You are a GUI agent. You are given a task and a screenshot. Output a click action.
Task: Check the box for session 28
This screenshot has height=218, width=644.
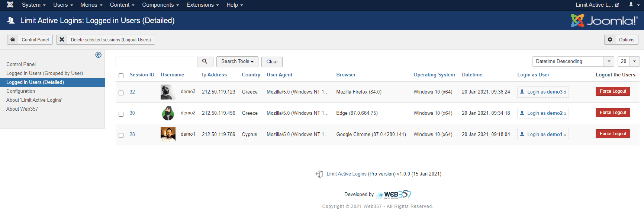click(121, 135)
